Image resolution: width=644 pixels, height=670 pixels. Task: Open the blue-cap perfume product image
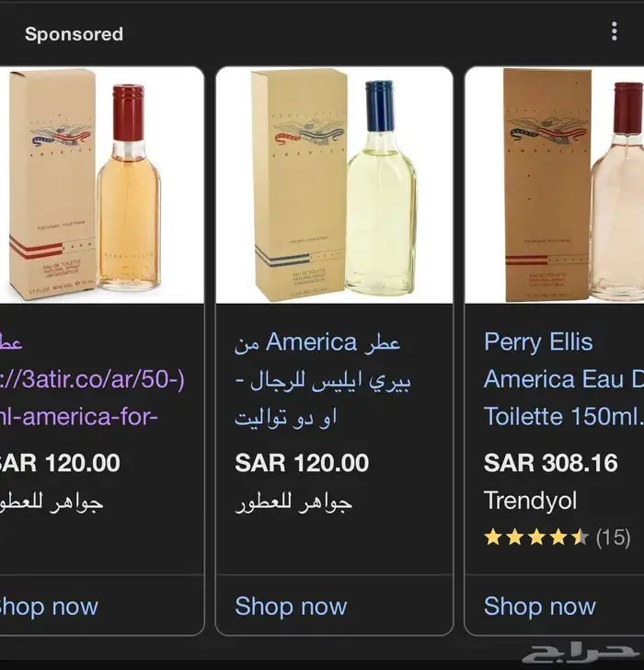[x=334, y=184]
